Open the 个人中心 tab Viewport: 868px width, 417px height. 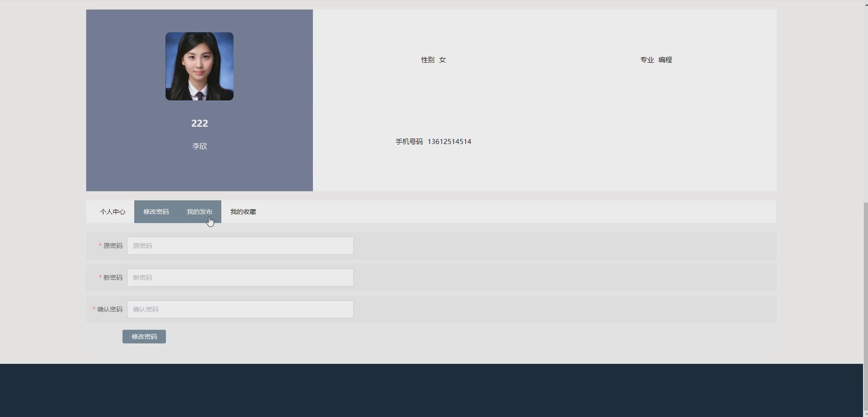112,212
